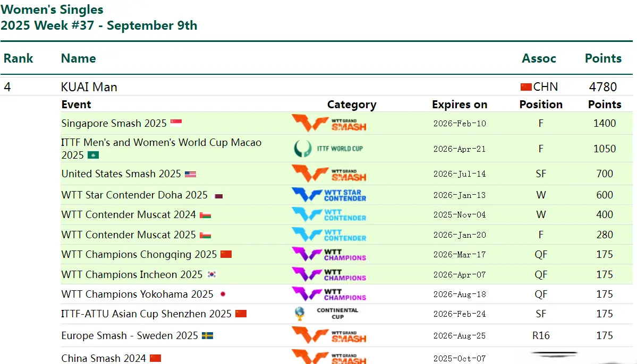Open WTT Star Contender Doha 2025 event
The image size is (637, 364).
pyautogui.click(x=134, y=195)
